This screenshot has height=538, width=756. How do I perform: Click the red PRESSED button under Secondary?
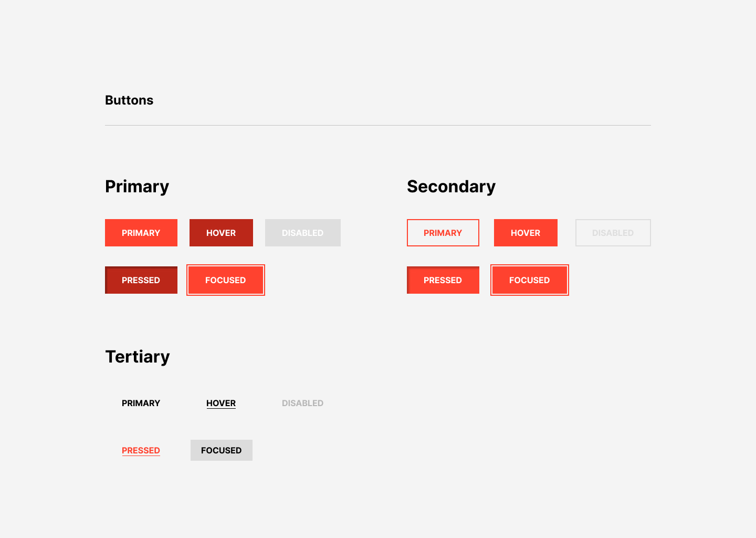point(443,280)
